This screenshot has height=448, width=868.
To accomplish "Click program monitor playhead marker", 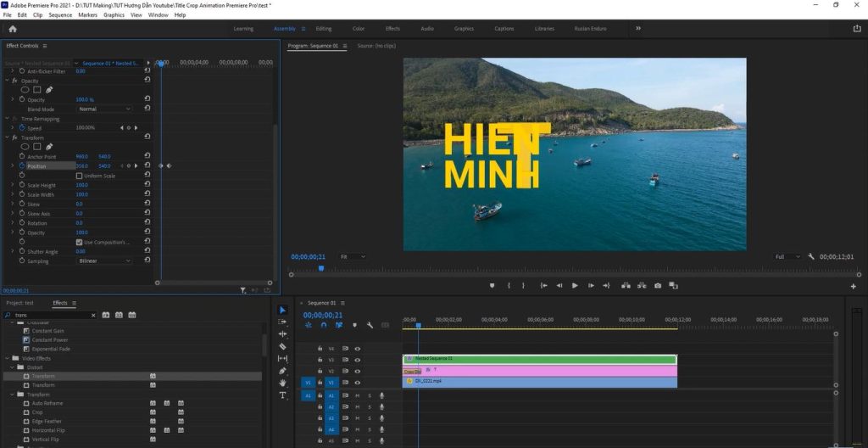I will tap(320, 268).
